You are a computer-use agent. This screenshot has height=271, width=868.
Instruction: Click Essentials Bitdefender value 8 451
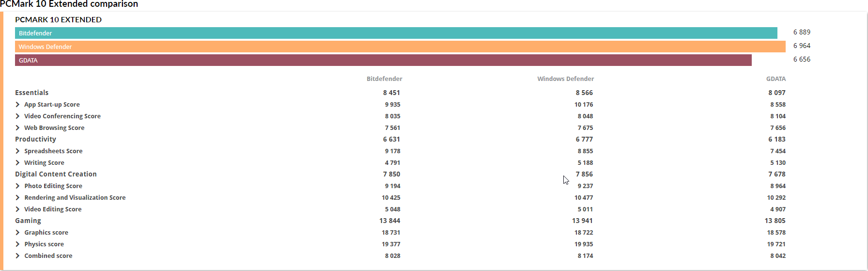(391, 93)
